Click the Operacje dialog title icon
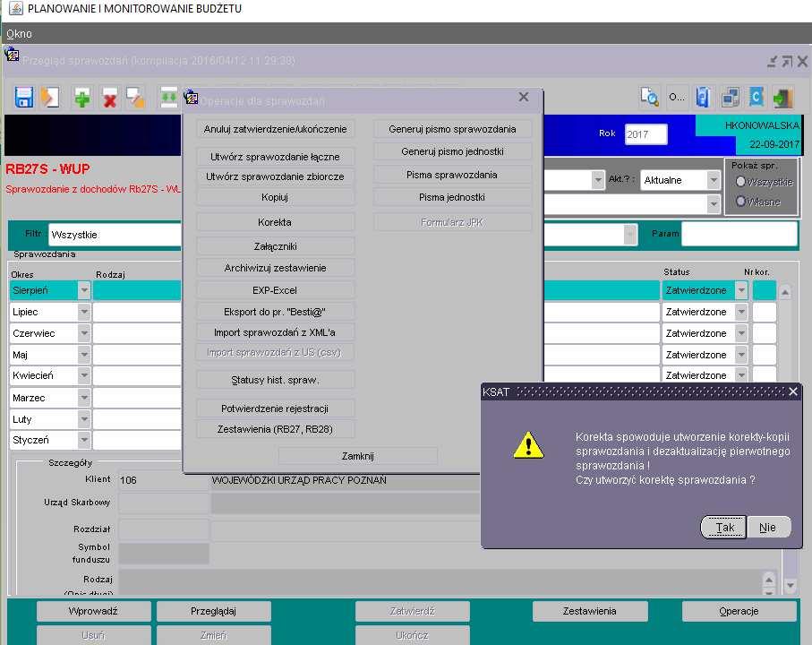Image resolution: width=812 pixels, height=645 pixels. [191, 97]
